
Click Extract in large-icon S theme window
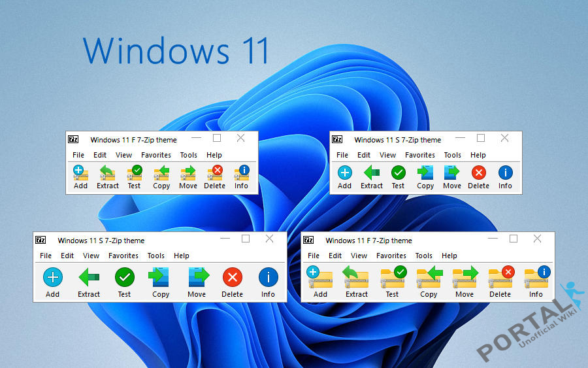coord(89,282)
